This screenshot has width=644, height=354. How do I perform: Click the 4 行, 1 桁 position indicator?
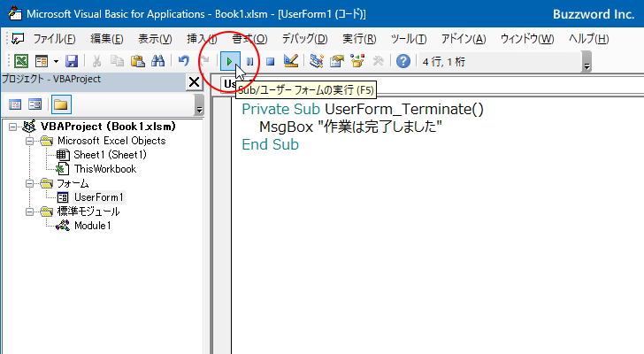pyautogui.click(x=443, y=62)
